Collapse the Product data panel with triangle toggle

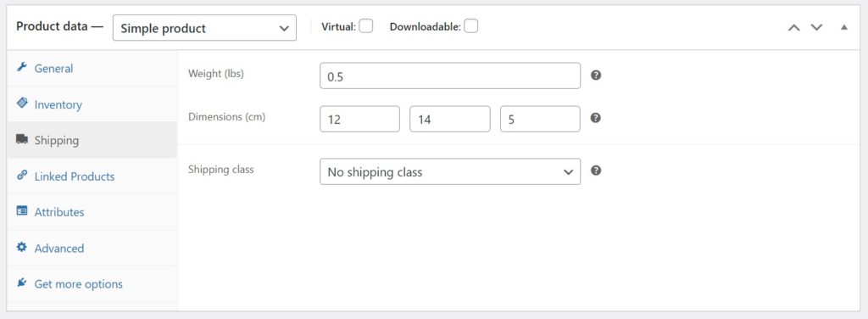pos(843,27)
